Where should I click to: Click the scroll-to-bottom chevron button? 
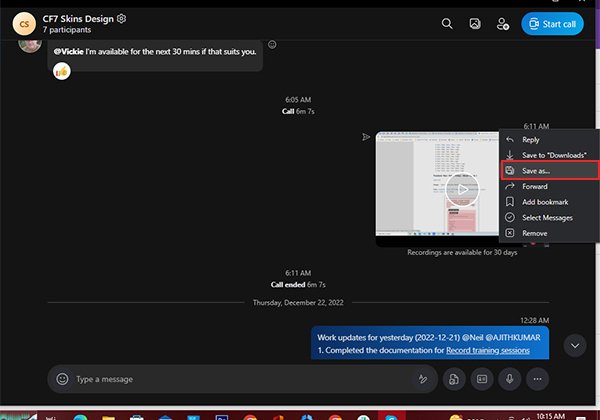click(575, 344)
